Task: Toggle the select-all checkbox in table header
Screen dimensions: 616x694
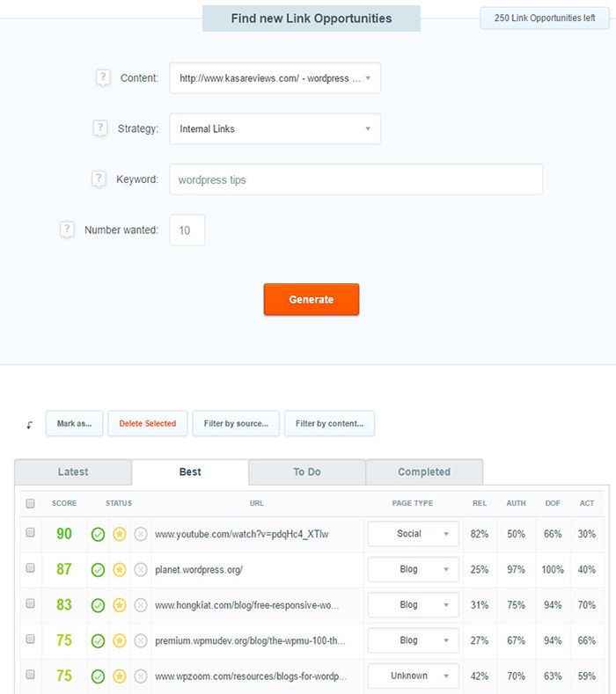Action: [31, 504]
